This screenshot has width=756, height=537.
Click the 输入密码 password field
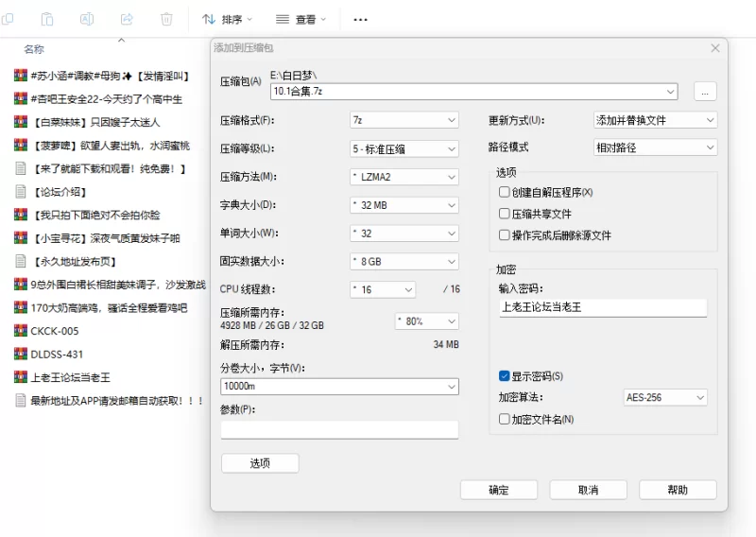(602, 307)
